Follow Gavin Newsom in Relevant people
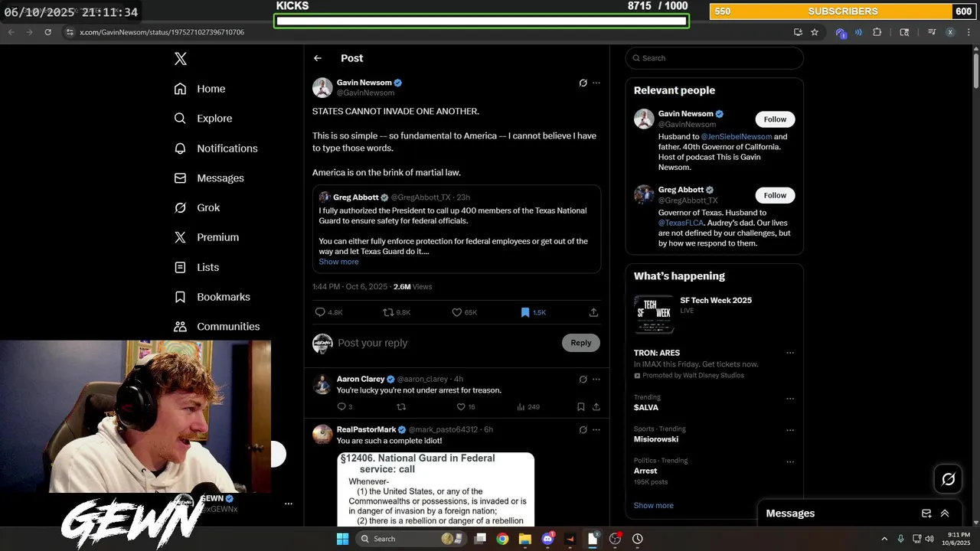The image size is (980, 551). tap(775, 119)
